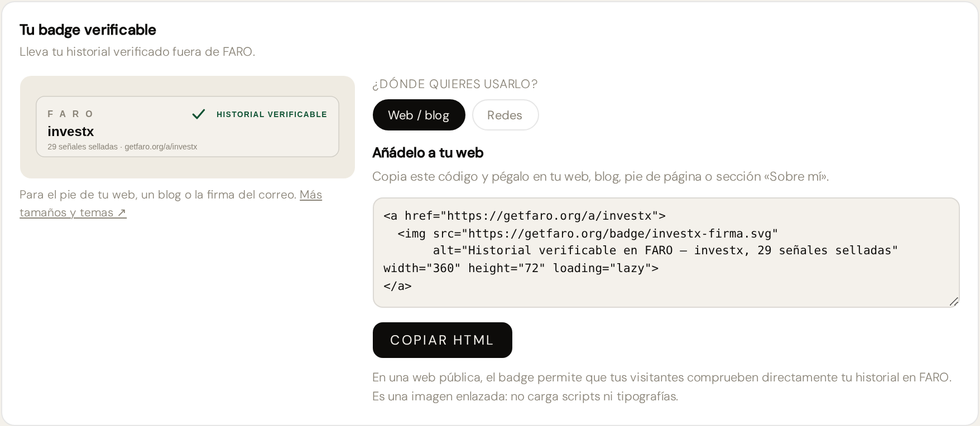This screenshot has width=980, height=426.
Task: Click the 'Tu badge verificable' heading
Action: click(x=88, y=30)
